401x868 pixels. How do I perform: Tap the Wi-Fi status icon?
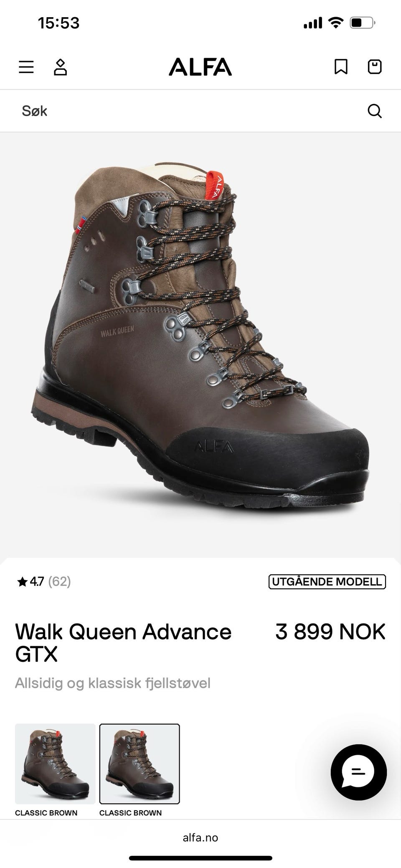pyautogui.click(x=335, y=23)
